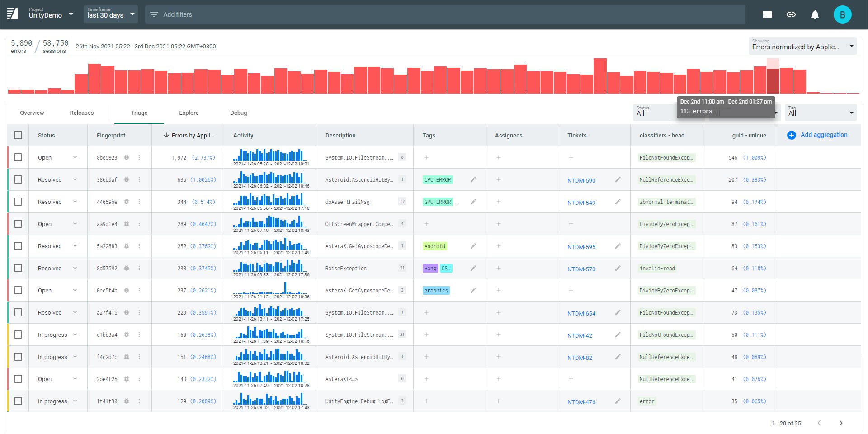Click the user avatar B icon
Image resolution: width=868 pixels, height=434 pixels.
[x=842, y=14]
